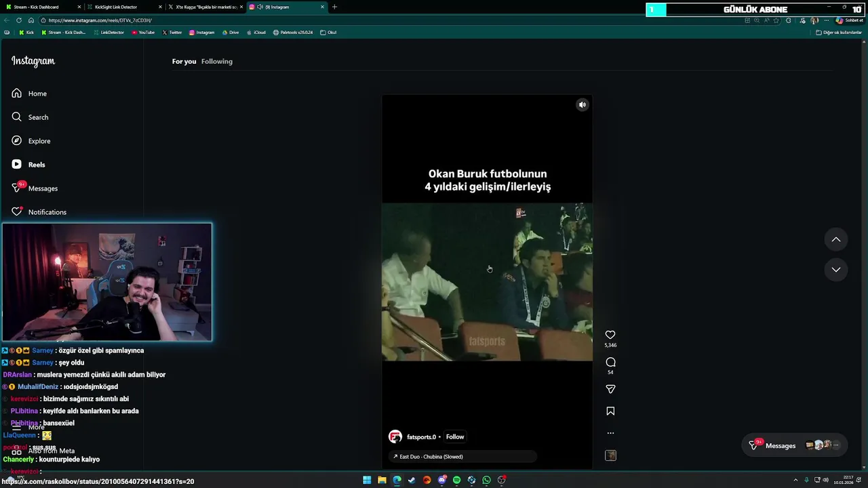Go to the next reel arrow
The image size is (868, 488).
[x=836, y=269]
